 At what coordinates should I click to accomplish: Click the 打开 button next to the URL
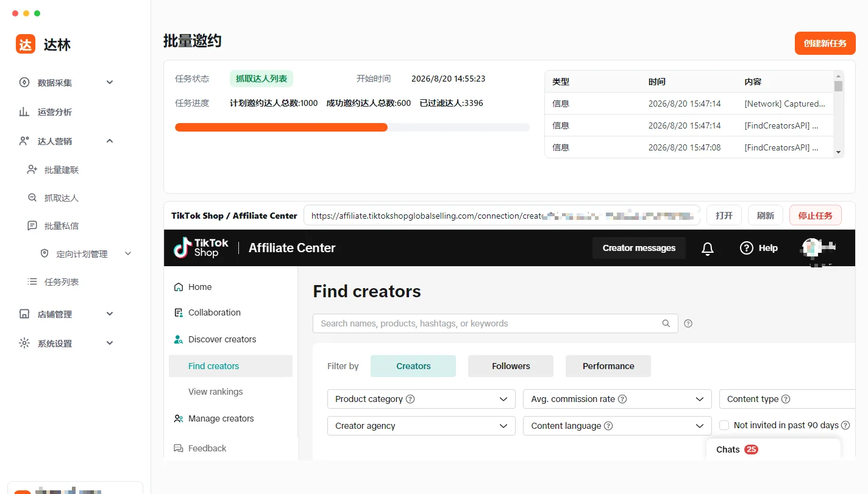click(x=724, y=216)
